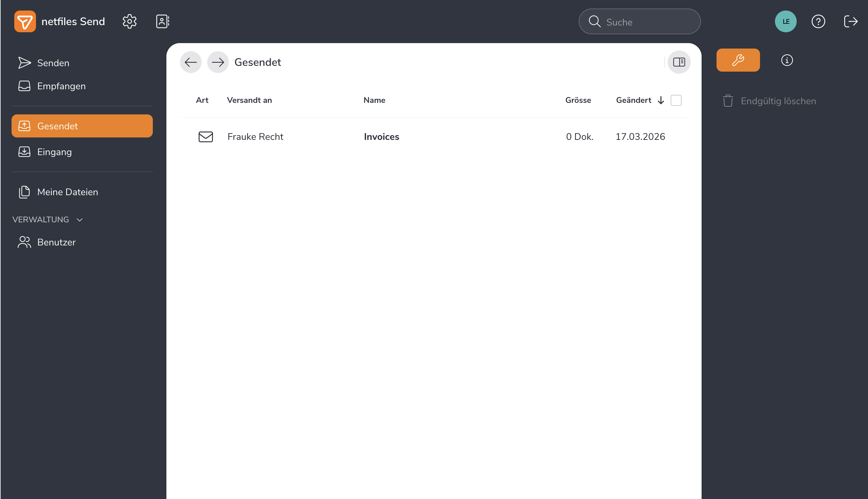Open Senden in sidebar

53,63
